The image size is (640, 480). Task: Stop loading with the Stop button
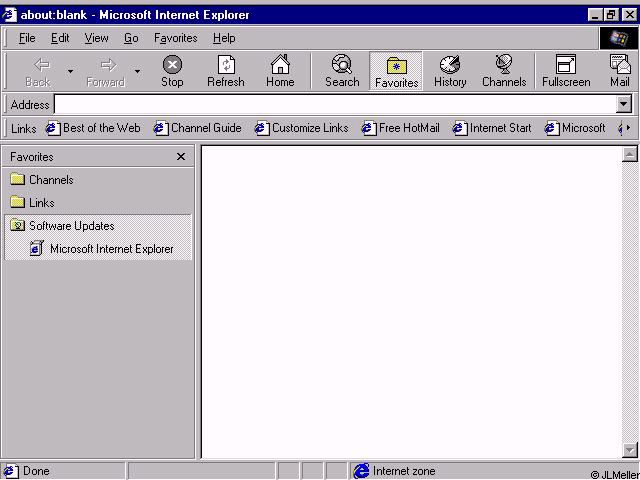(172, 71)
